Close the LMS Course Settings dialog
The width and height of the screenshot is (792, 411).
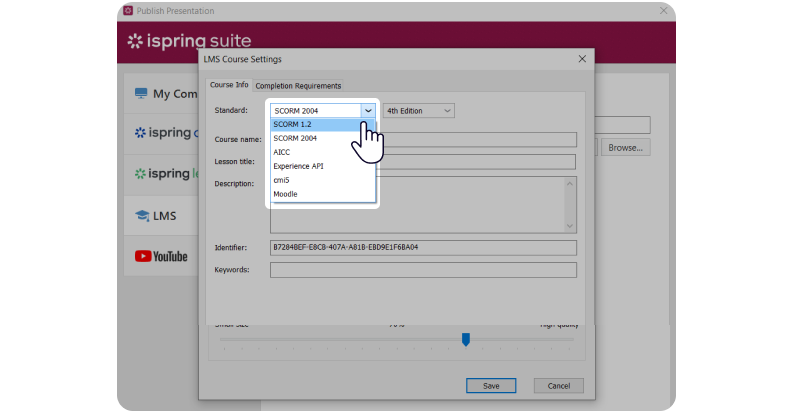tap(582, 59)
